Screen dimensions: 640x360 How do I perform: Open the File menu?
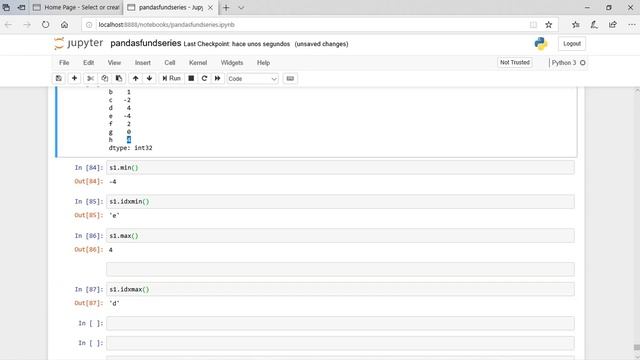coord(64,63)
